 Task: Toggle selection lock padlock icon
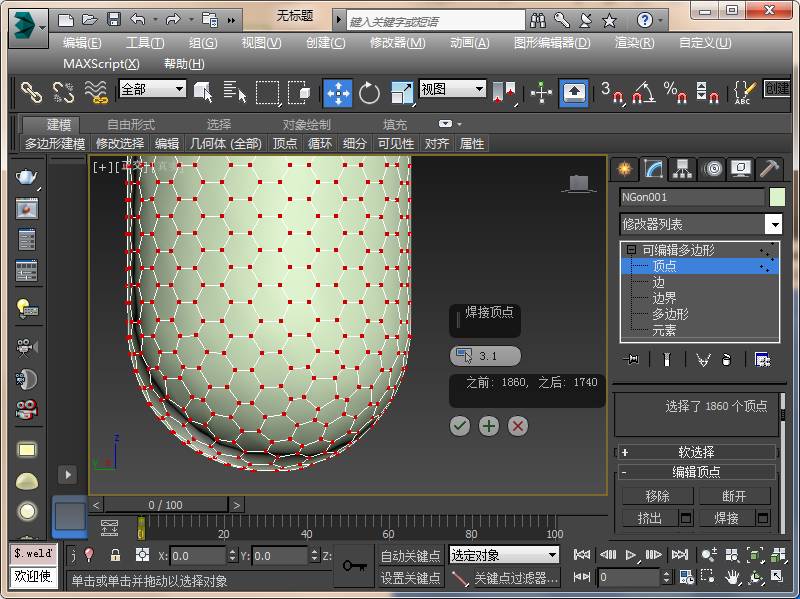click(116, 555)
